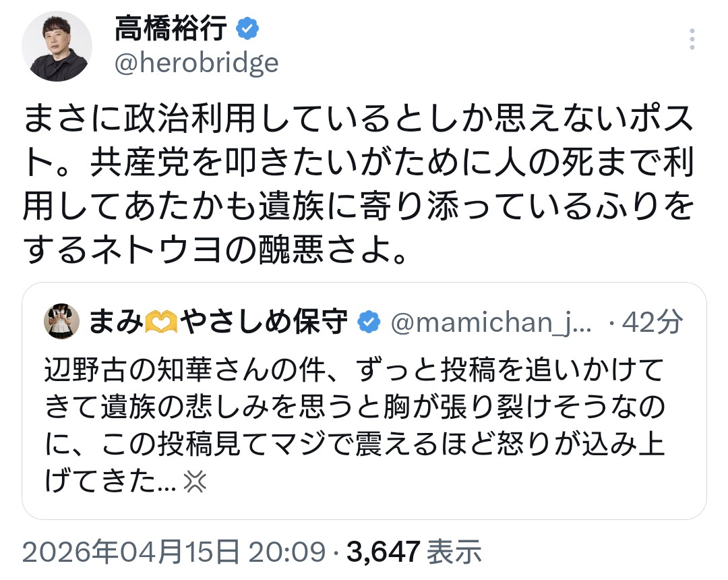Viewport: 728px width, 580px height.
Task: Click the 3,647 view count number
Action: (384, 553)
